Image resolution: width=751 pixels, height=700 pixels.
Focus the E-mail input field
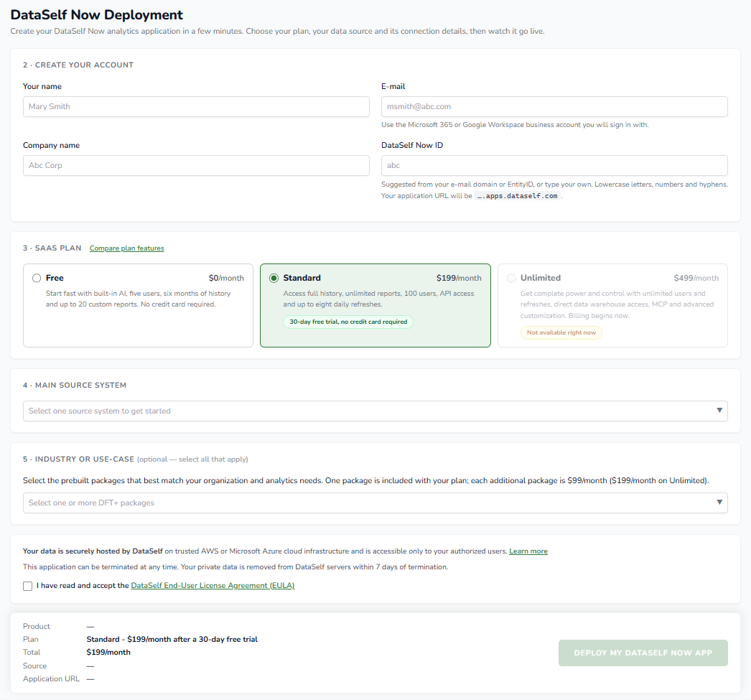(x=554, y=106)
